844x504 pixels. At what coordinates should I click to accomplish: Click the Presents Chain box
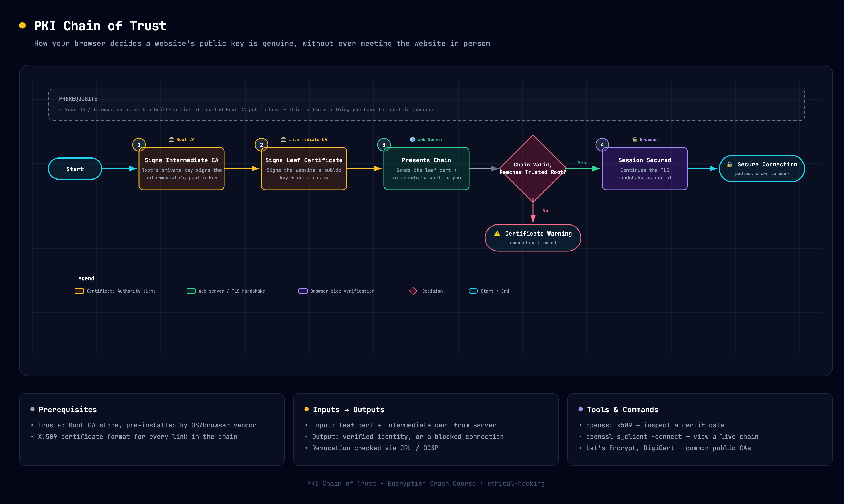[427, 168]
